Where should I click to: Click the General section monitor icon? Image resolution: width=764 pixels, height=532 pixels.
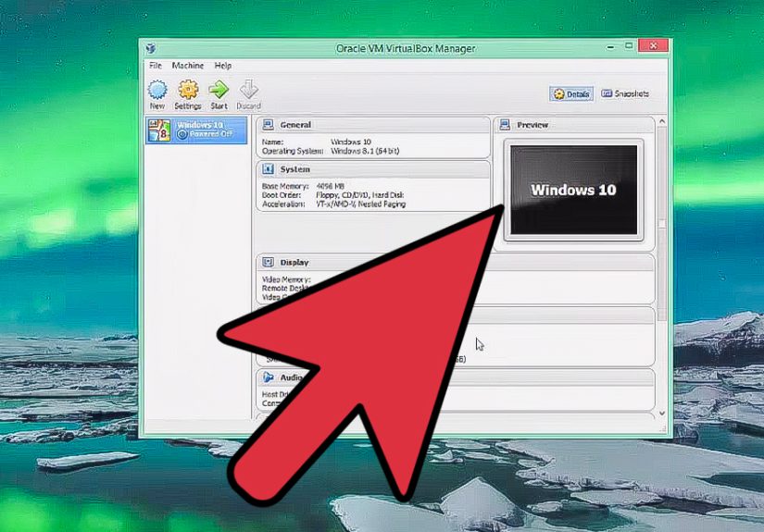click(x=268, y=125)
